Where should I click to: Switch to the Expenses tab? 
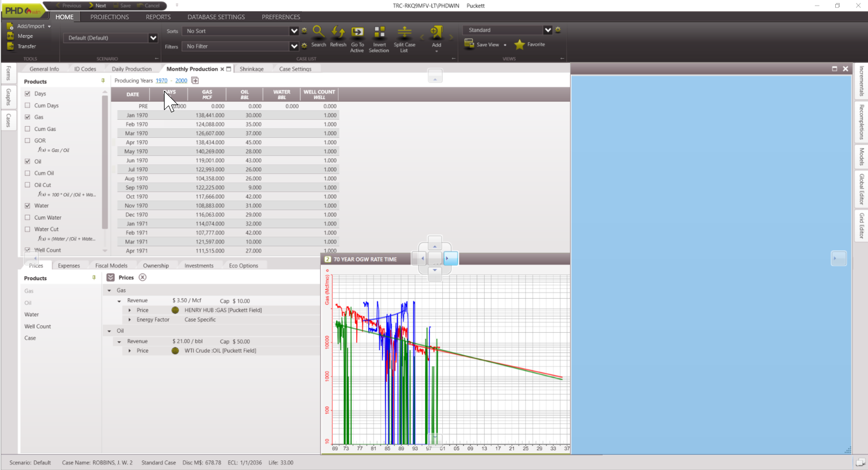[x=69, y=266]
